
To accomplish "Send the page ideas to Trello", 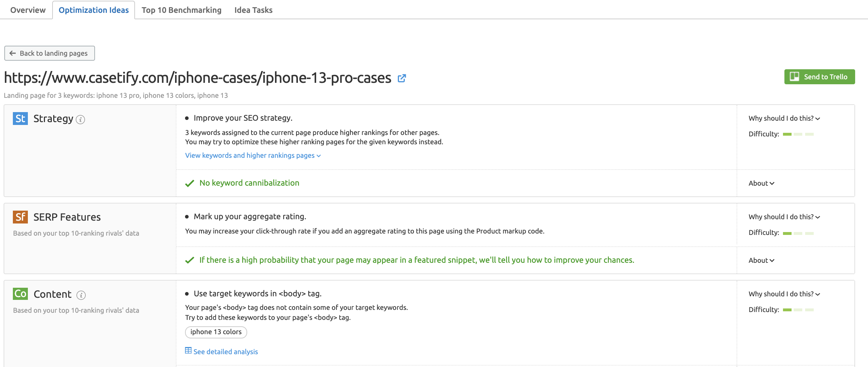I will 819,77.
